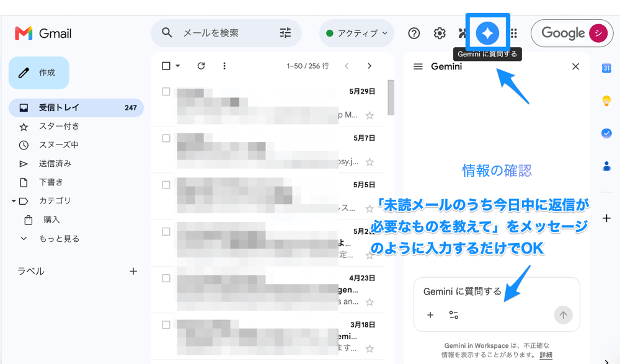Check the checkbox for the 5月29日 email
The image size is (620, 364).
tap(166, 91)
